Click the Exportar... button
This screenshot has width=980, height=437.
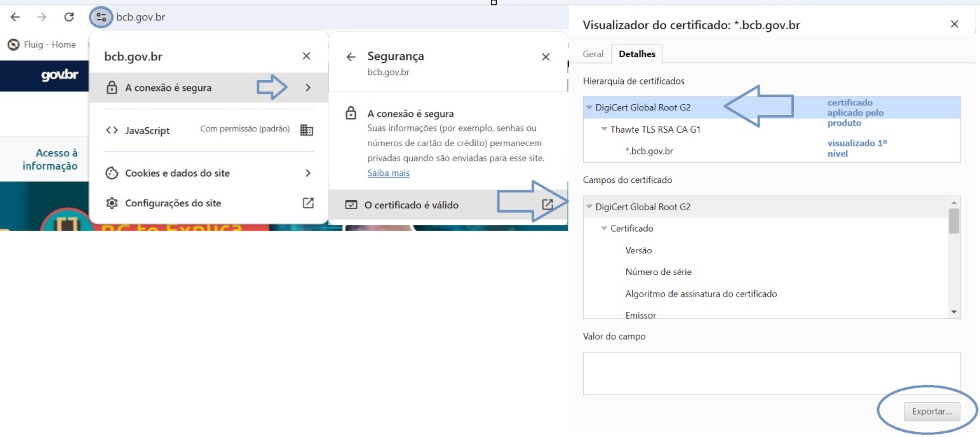932,412
